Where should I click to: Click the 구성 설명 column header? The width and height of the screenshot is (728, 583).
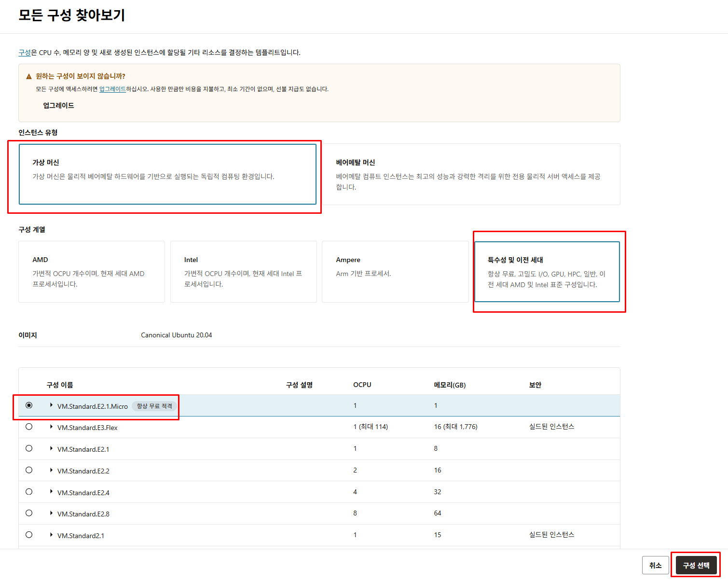click(300, 385)
